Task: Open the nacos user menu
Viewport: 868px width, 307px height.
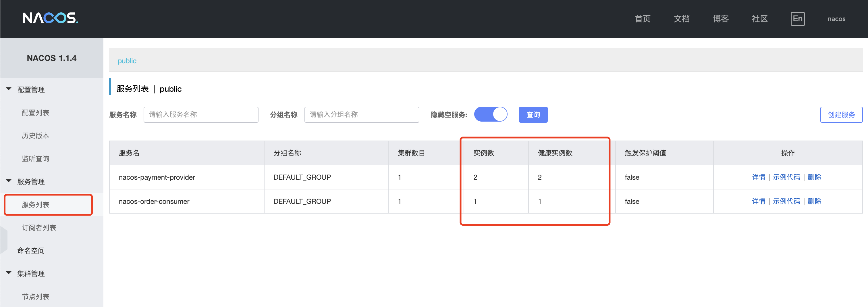Action: tap(836, 19)
